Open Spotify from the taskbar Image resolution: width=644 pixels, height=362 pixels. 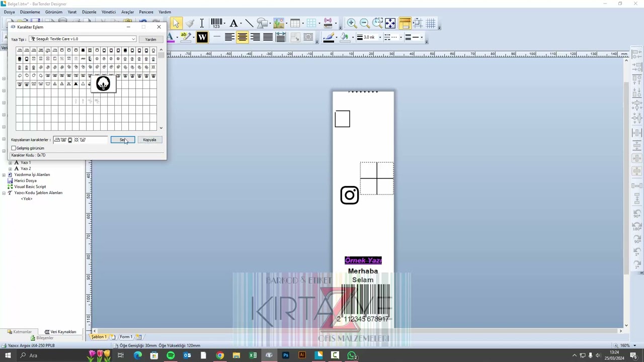171,355
